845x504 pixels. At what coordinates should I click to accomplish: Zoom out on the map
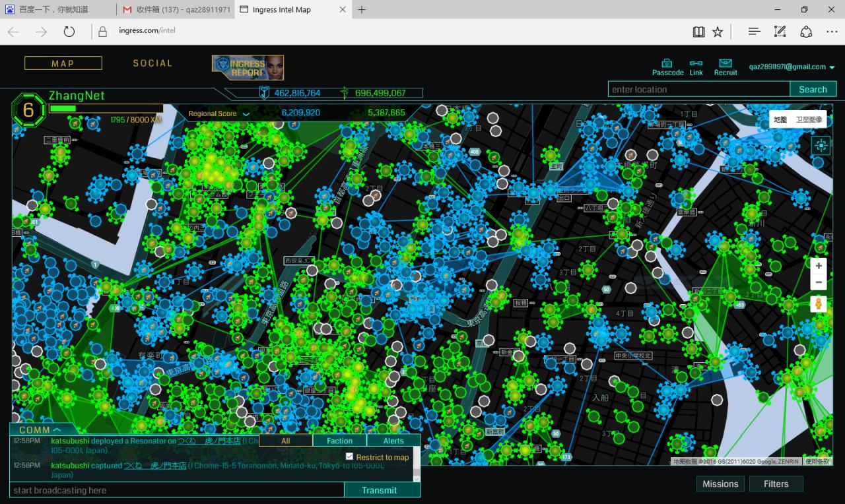coord(819,282)
